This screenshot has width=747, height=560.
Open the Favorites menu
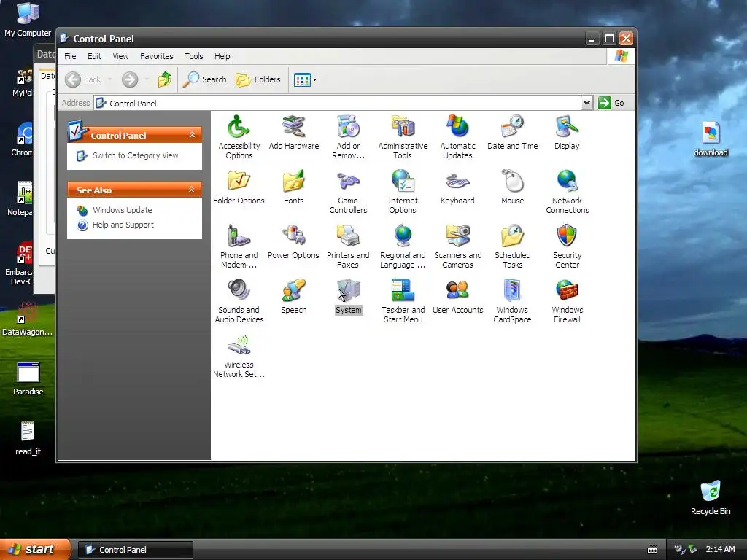[x=156, y=56]
